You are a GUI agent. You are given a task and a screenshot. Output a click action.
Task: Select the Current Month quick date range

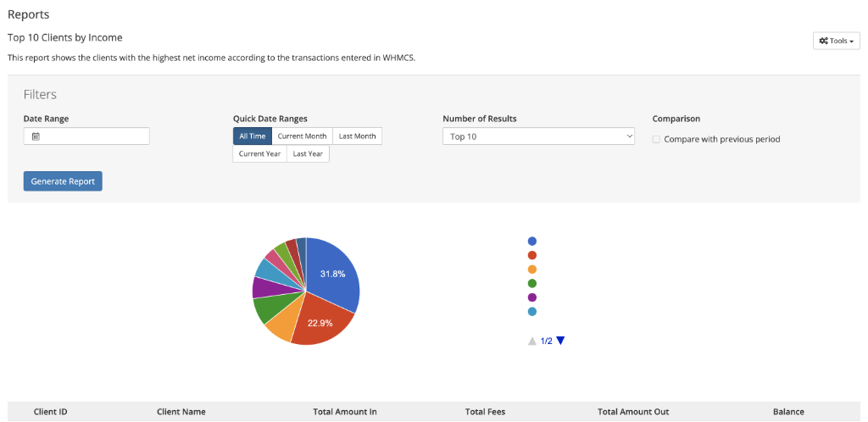point(302,136)
